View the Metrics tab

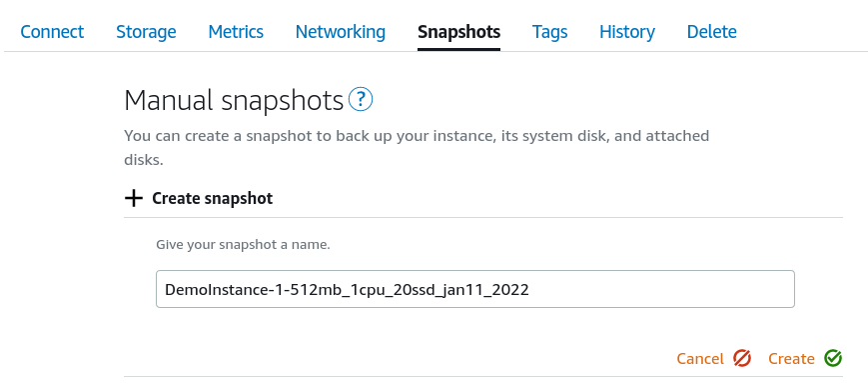click(236, 32)
